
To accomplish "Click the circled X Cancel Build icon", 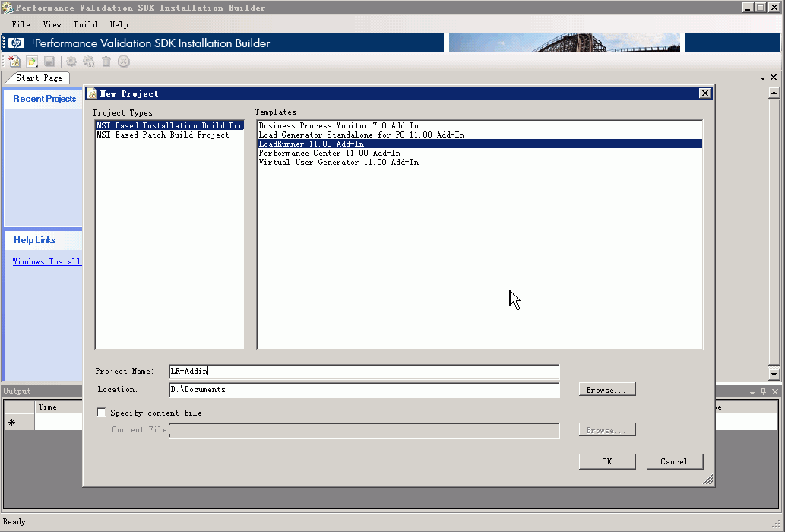I will (124, 62).
